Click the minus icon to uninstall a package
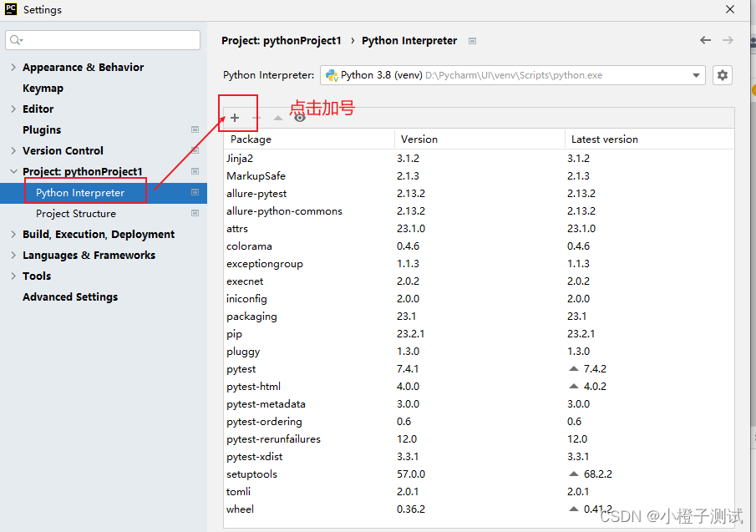This screenshot has width=756, height=532. click(x=256, y=118)
